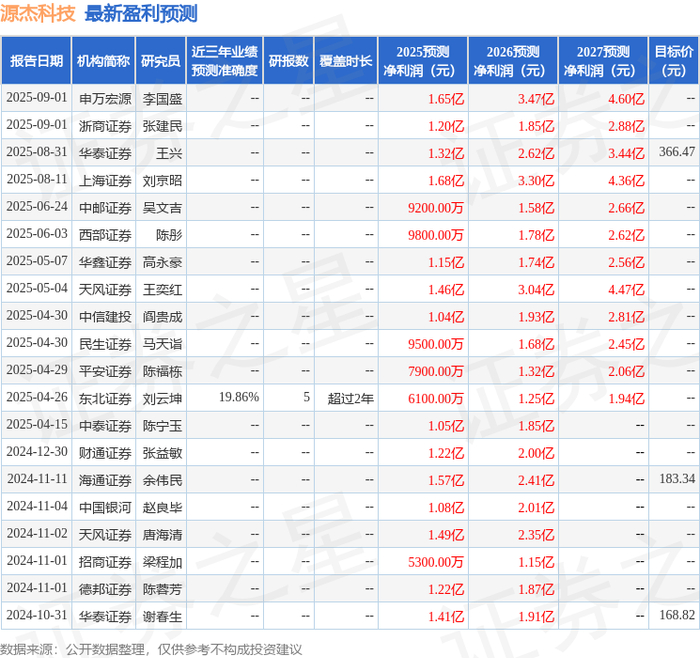Viewport: 700px width, 658px height.
Task: Click the 2024-11-02 report date
Action: 37,533
